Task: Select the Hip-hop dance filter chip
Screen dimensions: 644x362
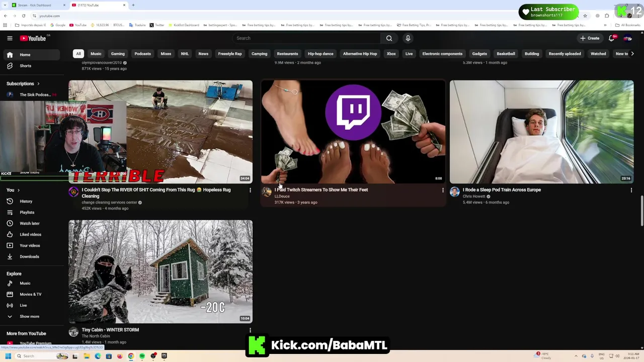Action: click(320, 54)
